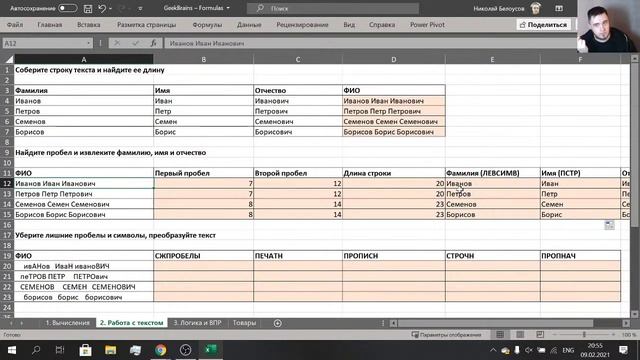This screenshot has height=360, width=640.
Task: Open Параметры отображения in status bar
Action: click(x=446, y=335)
